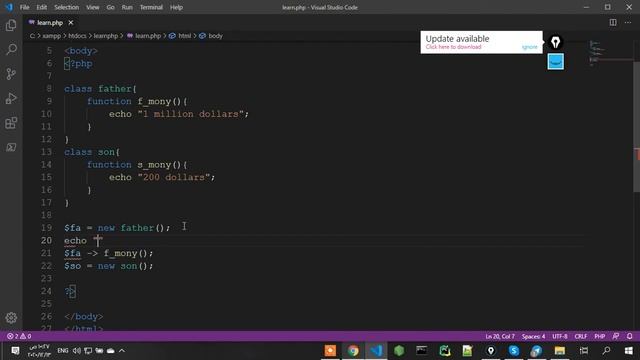640x360 pixels.
Task: Open Task View in the taskbar
Action: tap(584, 351)
